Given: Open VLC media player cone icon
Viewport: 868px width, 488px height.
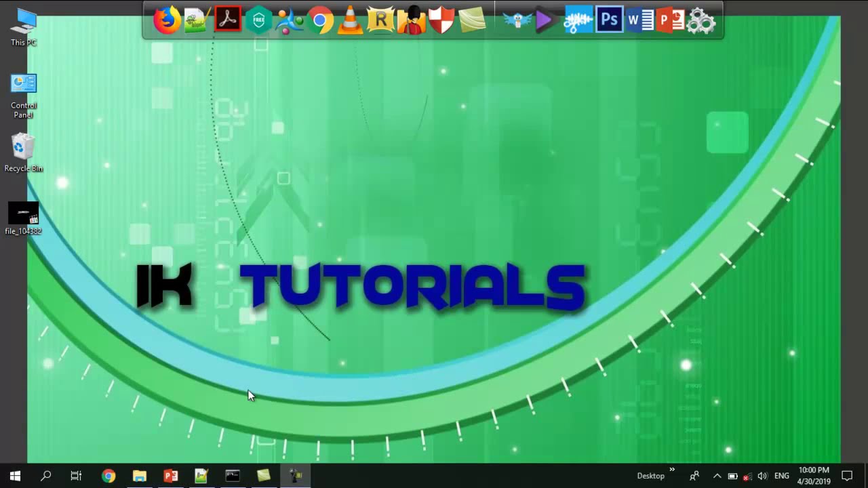Looking at the screenshot, I should pyautogui.click(x=350, y=20).
